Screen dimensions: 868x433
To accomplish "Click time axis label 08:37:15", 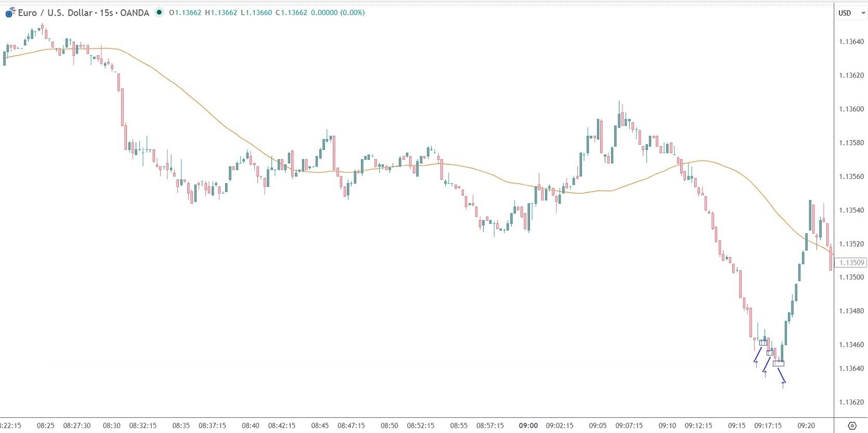I will [212, 426].
